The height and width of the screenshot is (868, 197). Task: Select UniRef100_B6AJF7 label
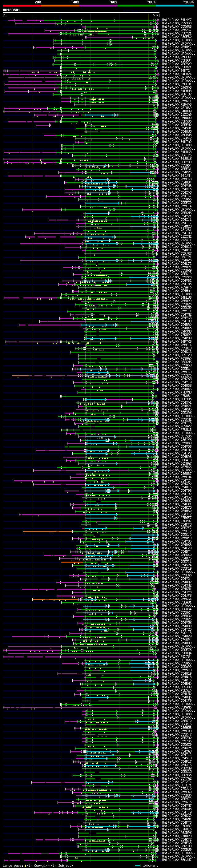(x=177, y=515)
